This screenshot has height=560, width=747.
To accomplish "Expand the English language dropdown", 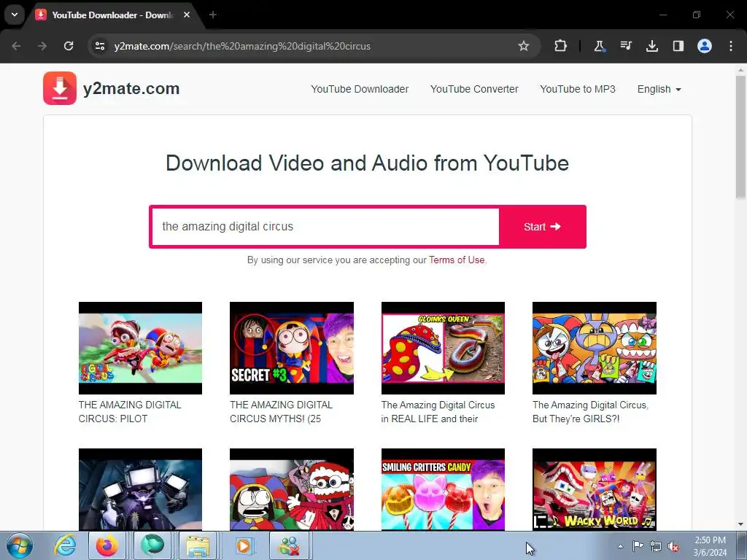I will click(x=659, y=89).
